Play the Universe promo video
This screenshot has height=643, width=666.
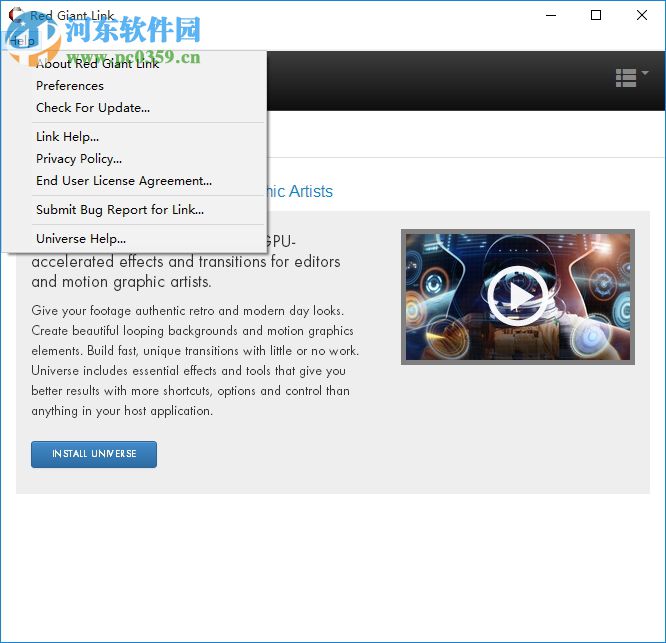tap(517, 296)
